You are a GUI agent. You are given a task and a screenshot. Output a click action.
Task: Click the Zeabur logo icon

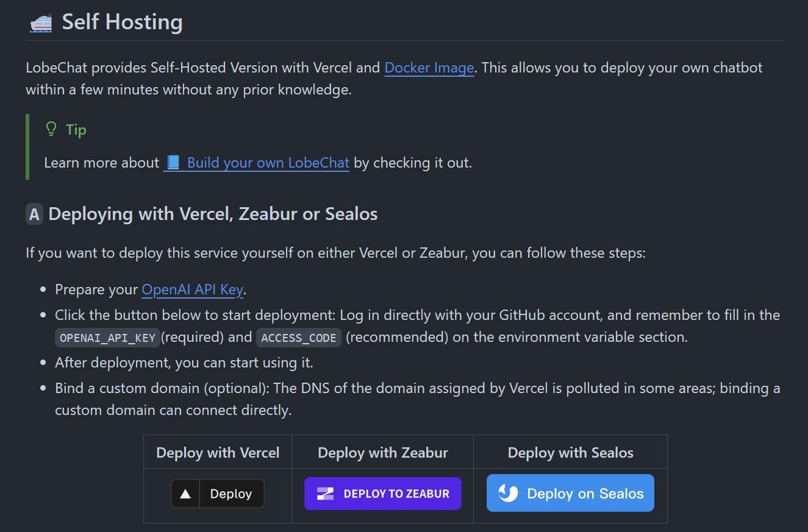coord(325,494)
